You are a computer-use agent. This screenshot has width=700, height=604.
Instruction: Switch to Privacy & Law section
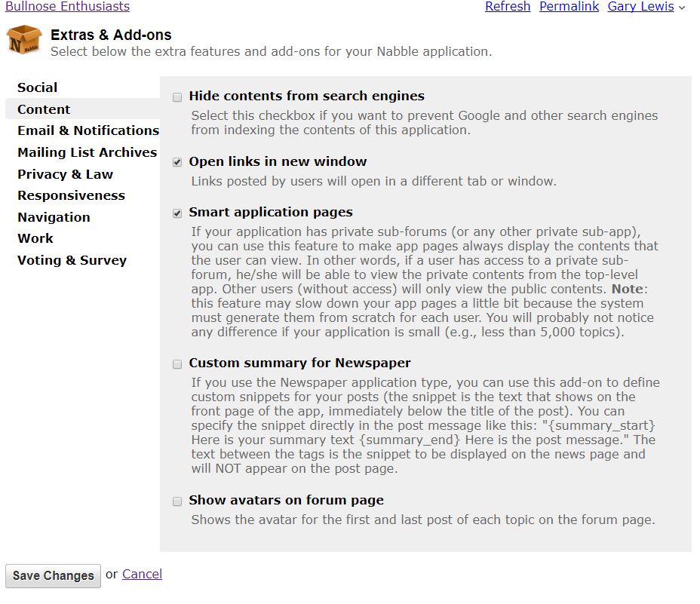(x=65, y=174)
